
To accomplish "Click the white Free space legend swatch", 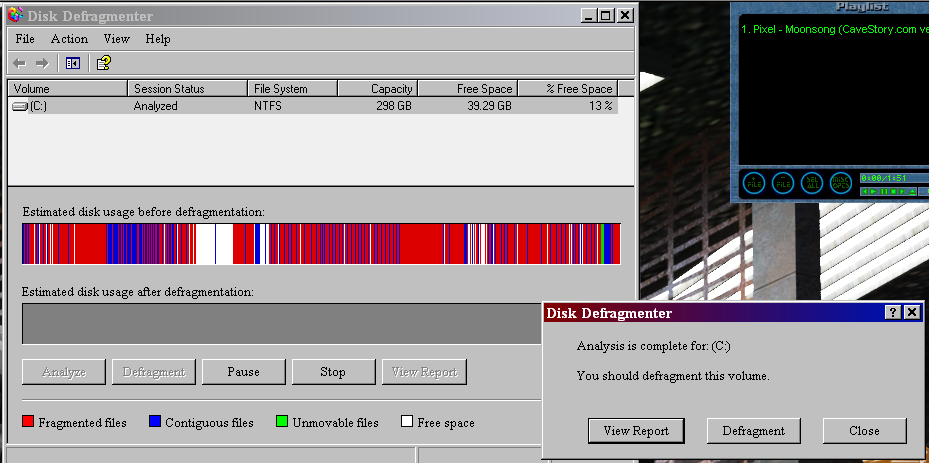I will (x=407, y=422).
